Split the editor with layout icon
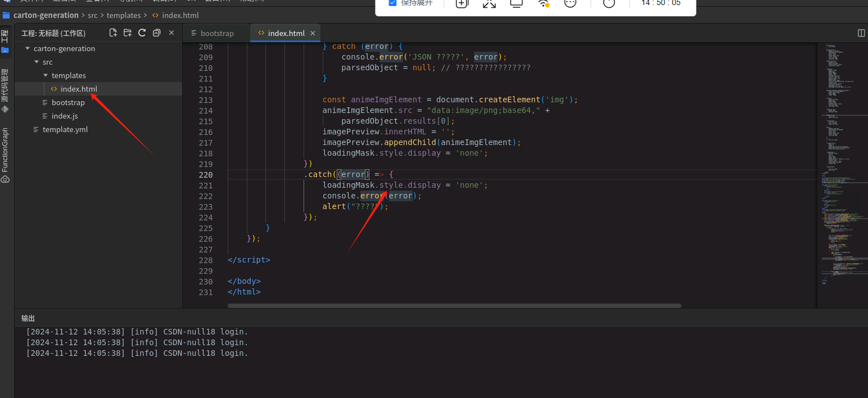868x398 pixels. [861, 33]
